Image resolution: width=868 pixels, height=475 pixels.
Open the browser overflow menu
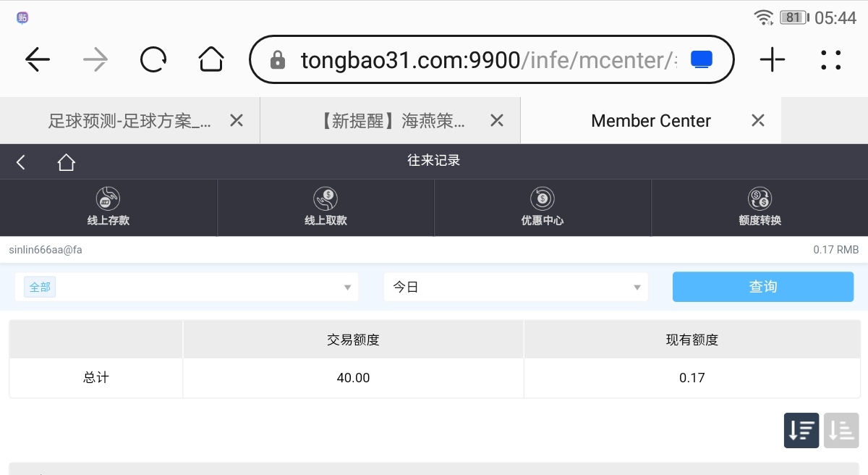coord(831,59)
